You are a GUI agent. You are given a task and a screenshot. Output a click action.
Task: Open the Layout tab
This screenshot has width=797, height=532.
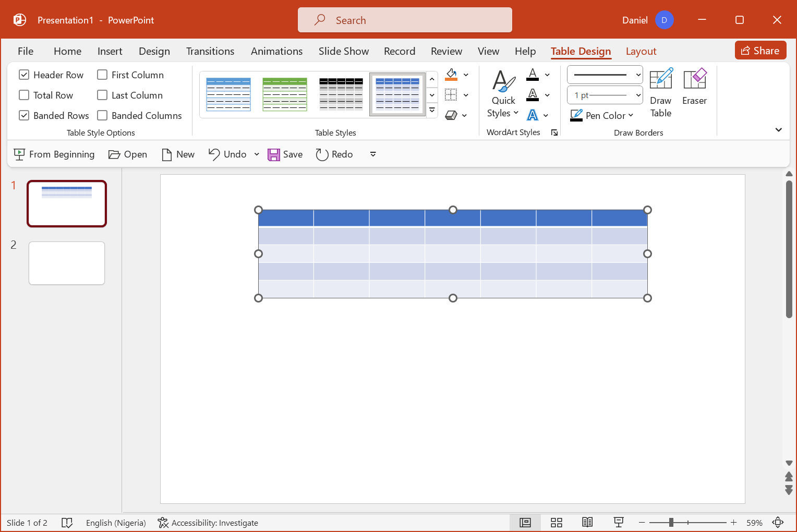click(x=641, y=51)
